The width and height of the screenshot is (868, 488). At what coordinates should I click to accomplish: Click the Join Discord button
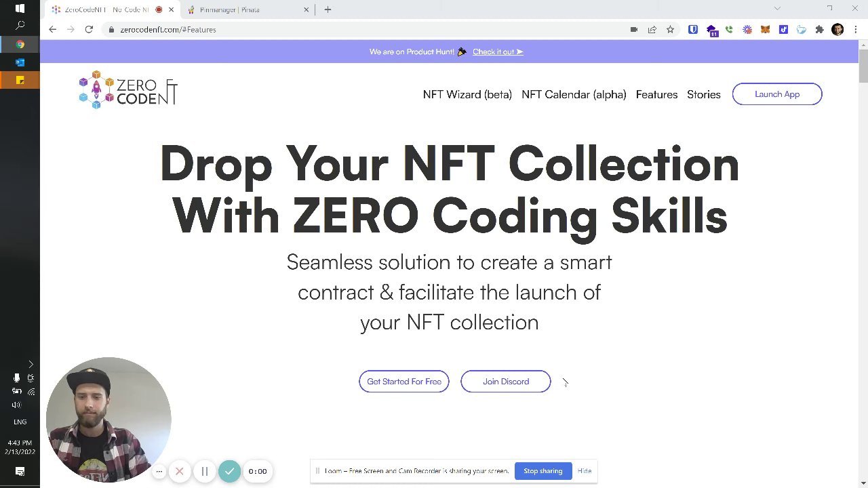coord(506,382)
